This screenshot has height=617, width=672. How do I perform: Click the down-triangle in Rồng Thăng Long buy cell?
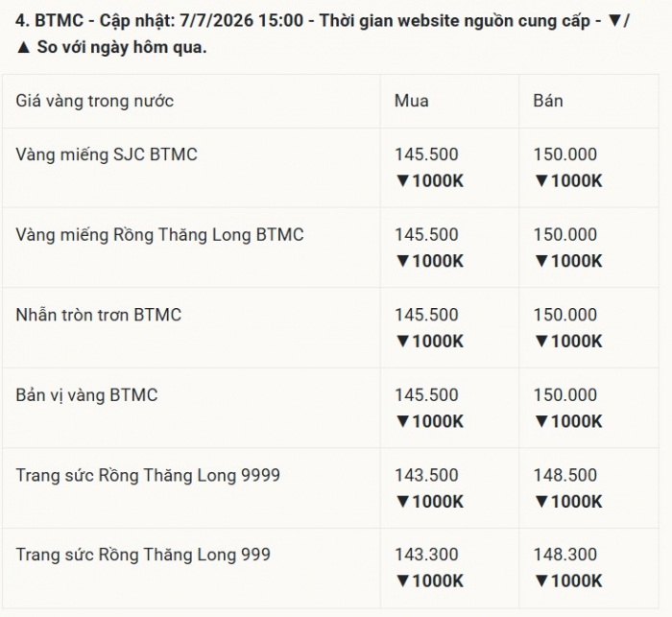pos(403,261)
